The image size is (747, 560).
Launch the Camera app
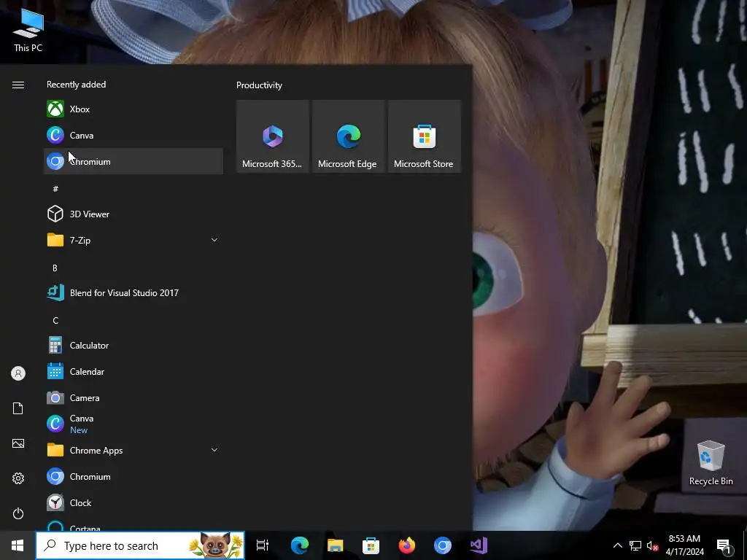click(133, 397)
